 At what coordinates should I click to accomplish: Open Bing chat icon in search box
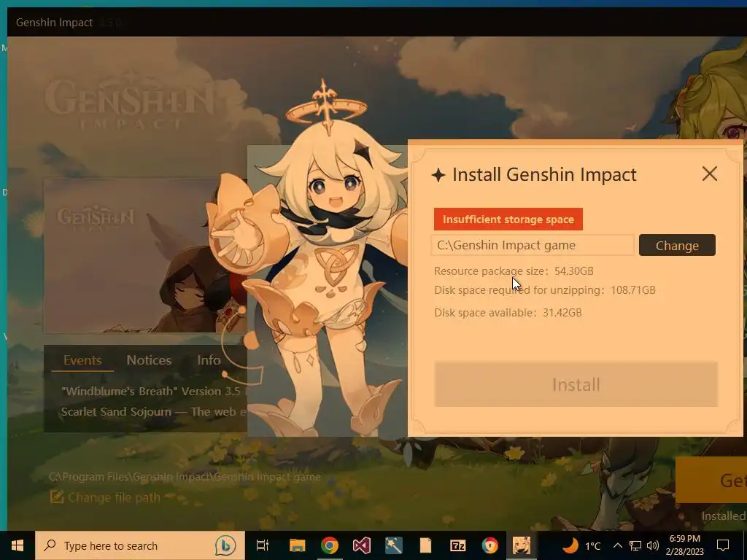point(225,545)
